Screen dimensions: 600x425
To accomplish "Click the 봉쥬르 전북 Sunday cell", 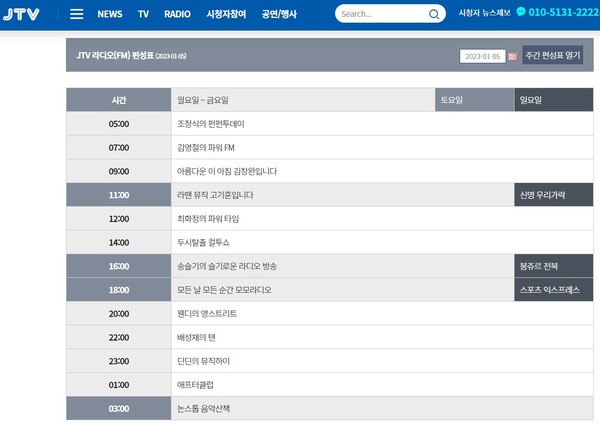I will [x=554, y=266].
